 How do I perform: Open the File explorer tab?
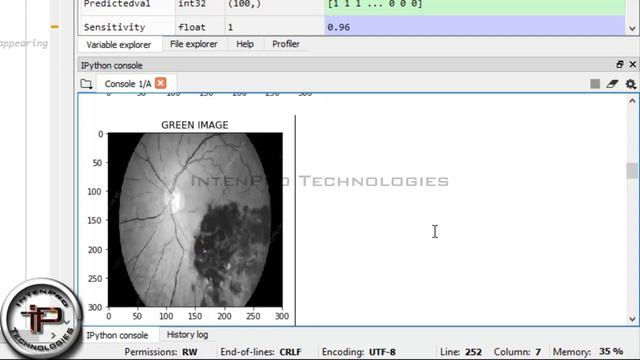tap(193, 44)
